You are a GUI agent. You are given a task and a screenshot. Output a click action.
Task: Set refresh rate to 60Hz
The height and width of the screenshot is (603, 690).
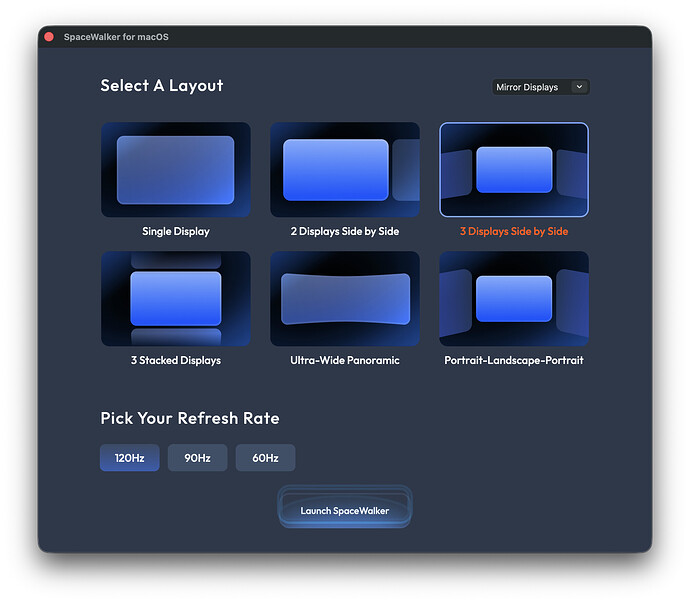click(265, 458)
